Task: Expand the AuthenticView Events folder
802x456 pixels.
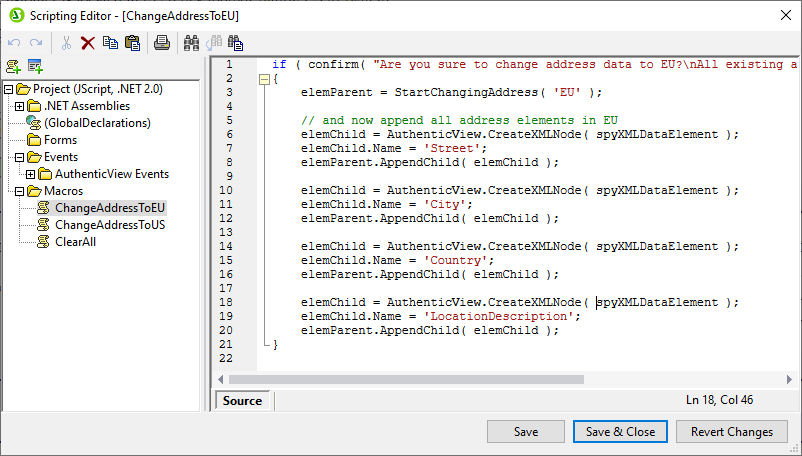Action: 30,174
